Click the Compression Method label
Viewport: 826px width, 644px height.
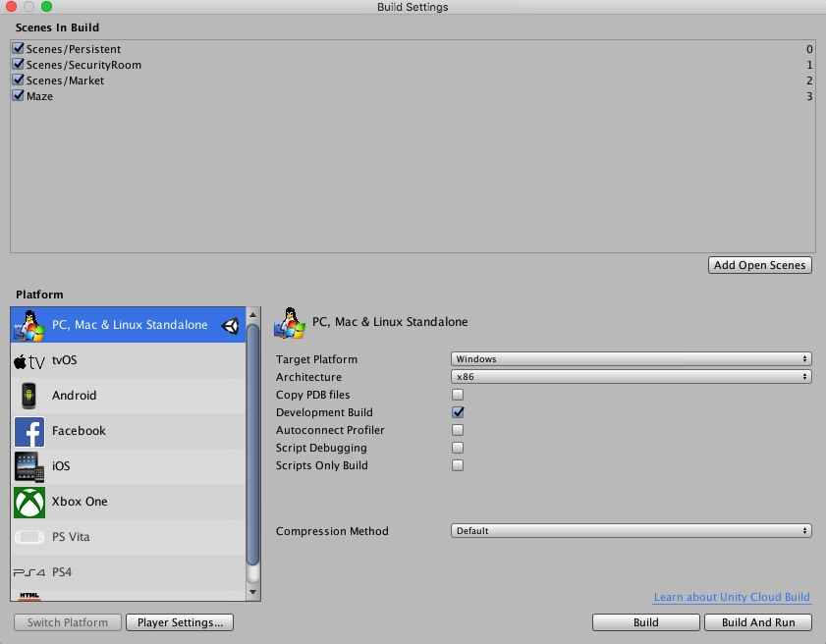click(x=332, y=531)
